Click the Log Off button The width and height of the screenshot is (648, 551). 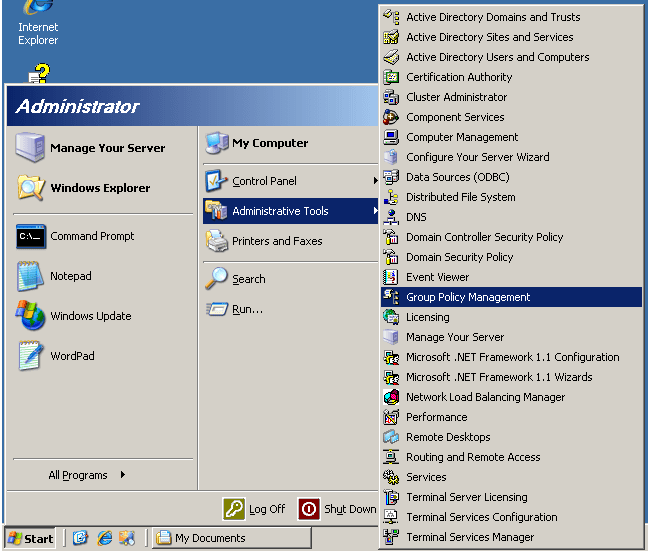point(254,509)
